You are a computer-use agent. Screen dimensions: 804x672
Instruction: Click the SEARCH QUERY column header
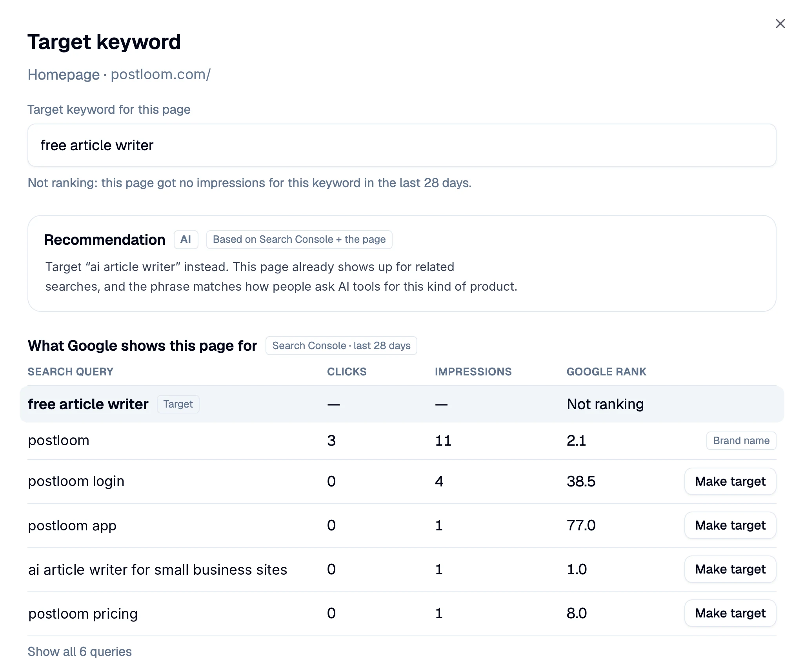point(71,372)
